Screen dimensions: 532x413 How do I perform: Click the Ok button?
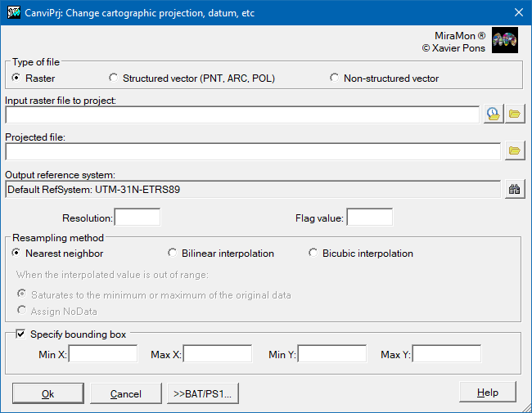point(48,393)
